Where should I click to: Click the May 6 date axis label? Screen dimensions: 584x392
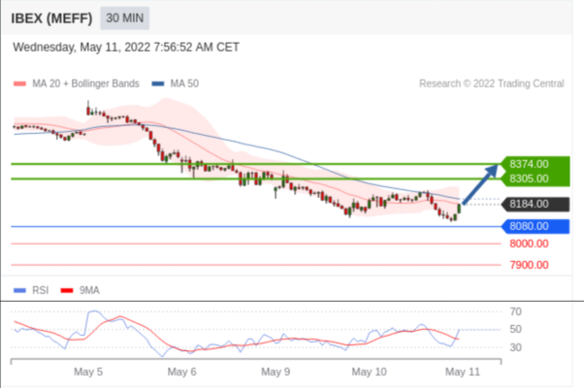point(181,372)
